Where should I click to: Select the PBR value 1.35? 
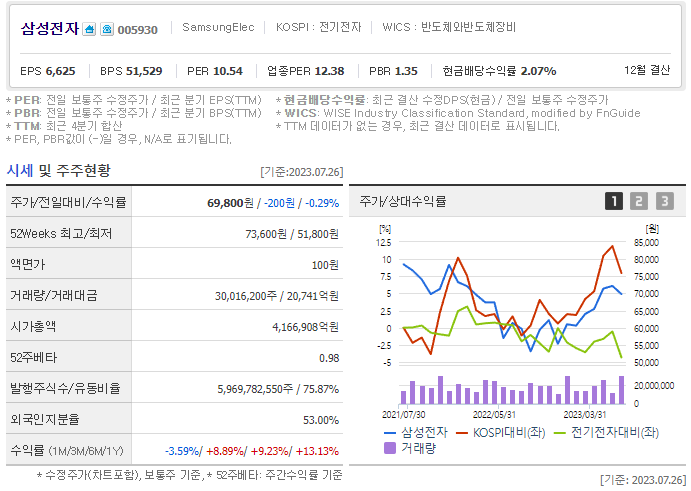pos(406,71)
